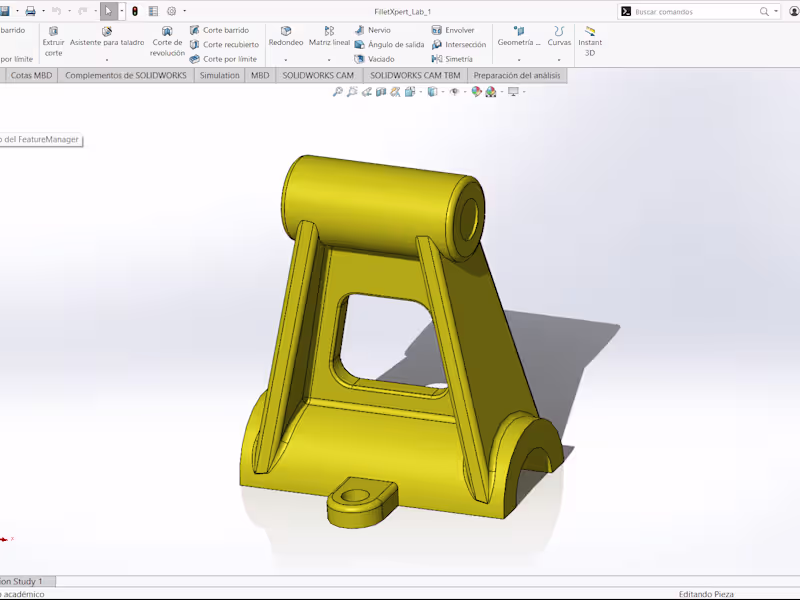Choose the Corte por límite command
This screenshot has height=600, width=800.
point(223,59)
